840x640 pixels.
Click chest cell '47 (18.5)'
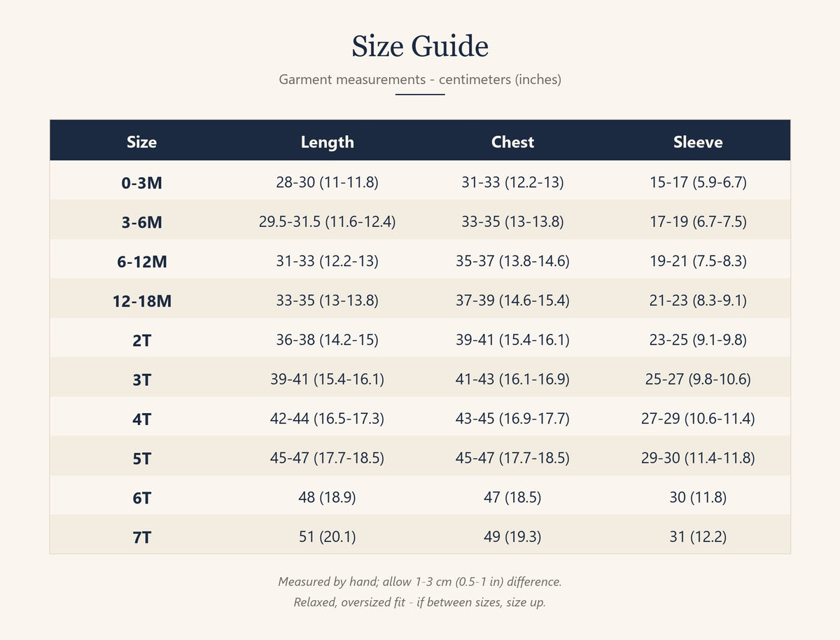click(x=512, y=497)
